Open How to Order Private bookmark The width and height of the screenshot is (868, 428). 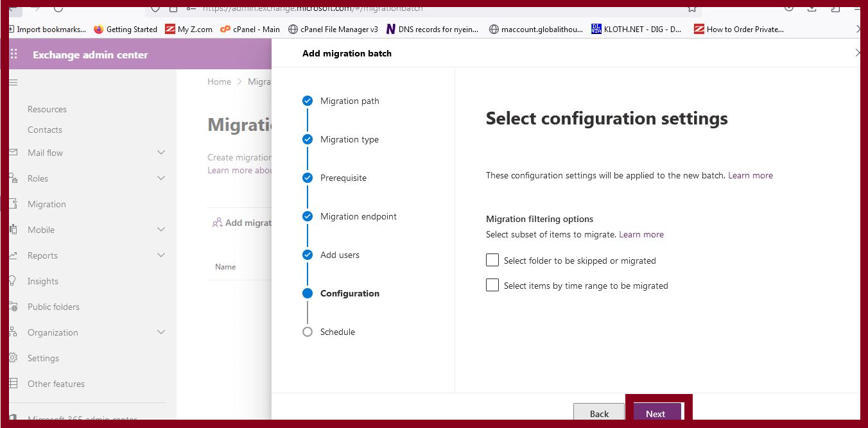(x=739, y=29)
